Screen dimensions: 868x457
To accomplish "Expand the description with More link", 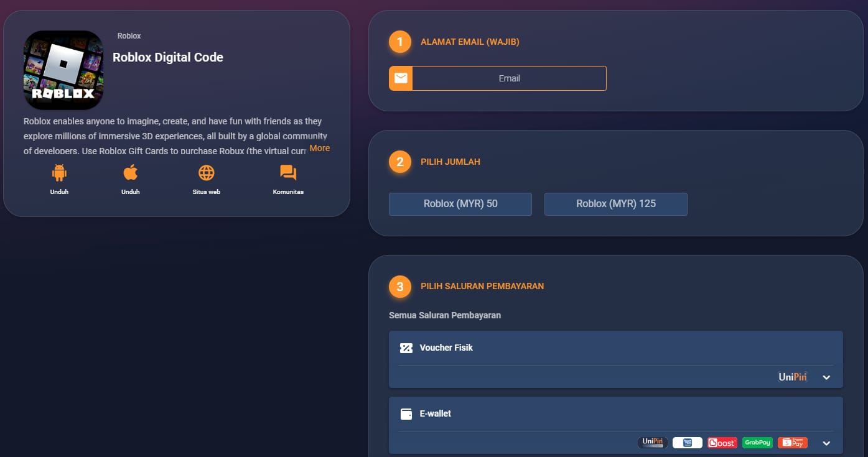I will (320, 148).
